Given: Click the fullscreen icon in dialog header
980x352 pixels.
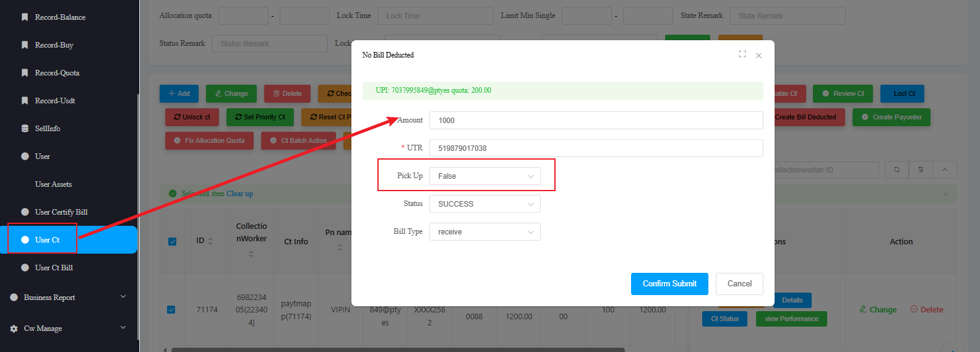Looking at the screenshot, I should click(742, 54).
